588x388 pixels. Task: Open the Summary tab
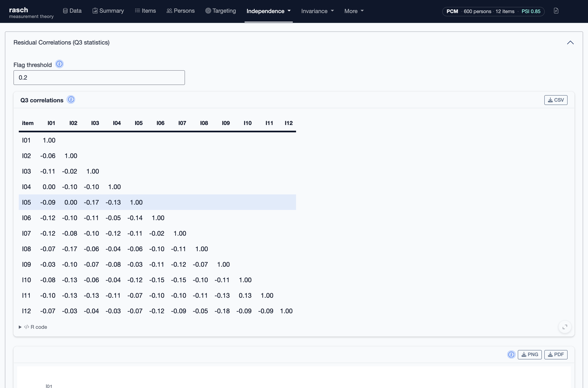point(108,11)
